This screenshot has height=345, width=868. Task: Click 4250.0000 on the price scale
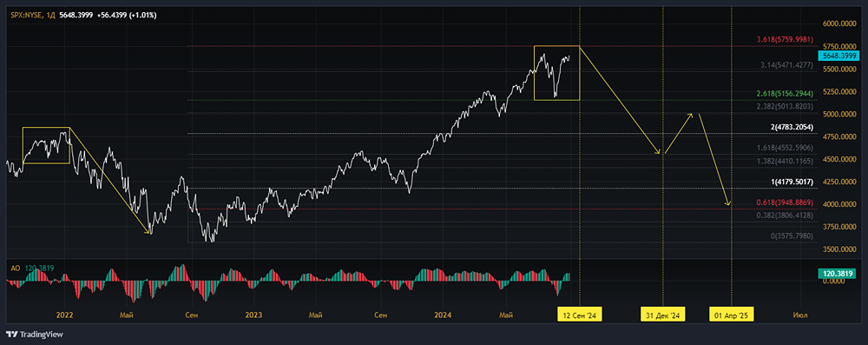click(x=839, y=182)
